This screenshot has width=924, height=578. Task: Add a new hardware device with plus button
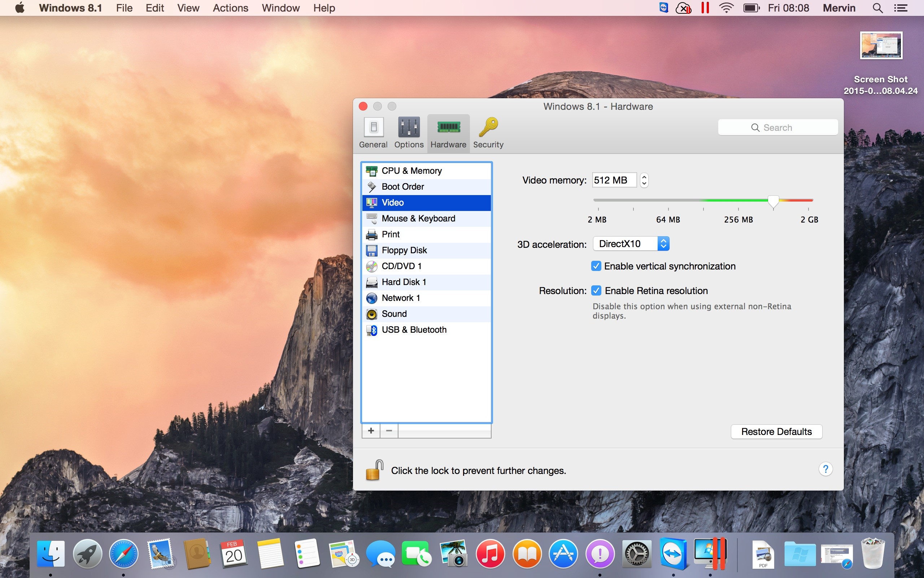(371, 431)
